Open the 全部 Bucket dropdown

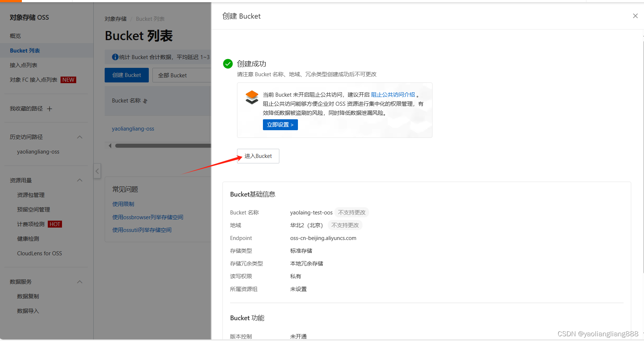tap(182, 75)
